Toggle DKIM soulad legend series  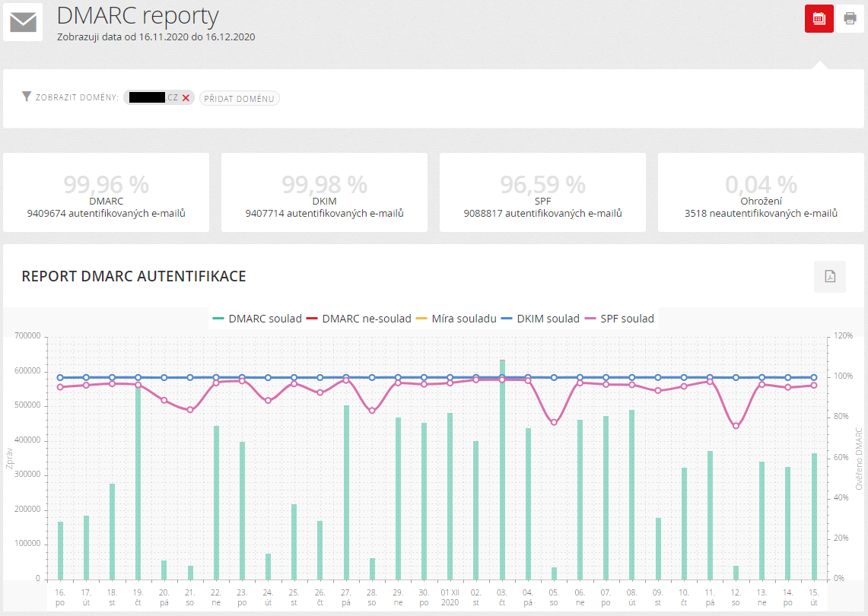(540, 319)
